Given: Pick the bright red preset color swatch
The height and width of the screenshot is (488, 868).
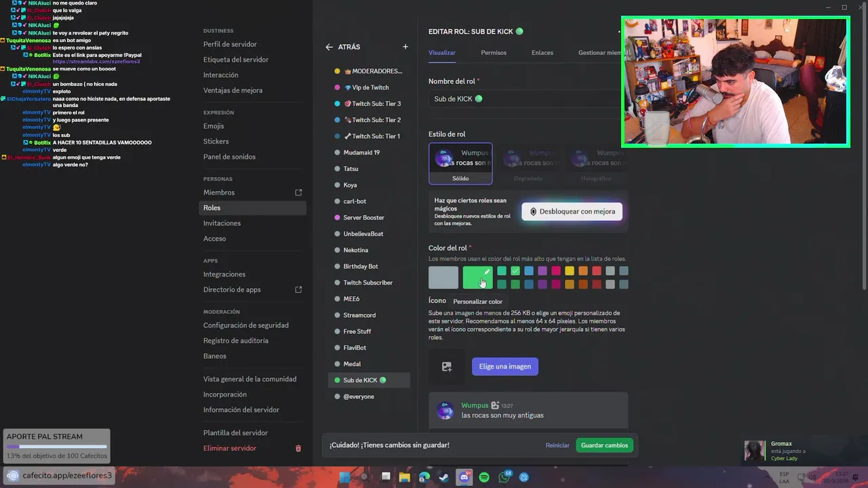Looking at the screenshot, I should pyautogui.click(x=597, y=271).
